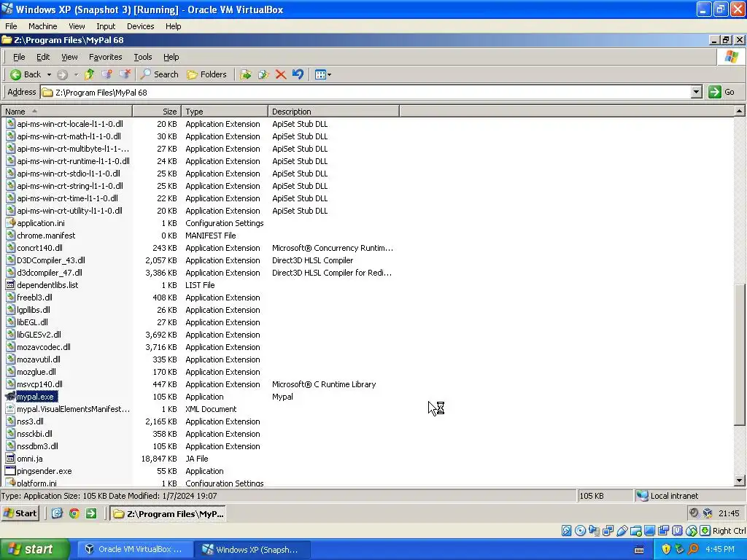Image resolution: width=747 pixels, height=560 pixels.
Task: Select omni.ja file
Action: 29,459
